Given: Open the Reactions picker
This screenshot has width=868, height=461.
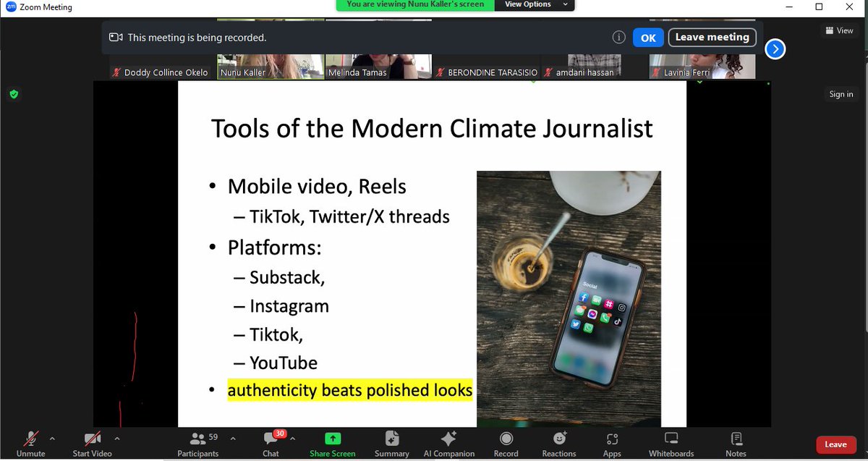Looking at the screenshot, I should [558, 444].
